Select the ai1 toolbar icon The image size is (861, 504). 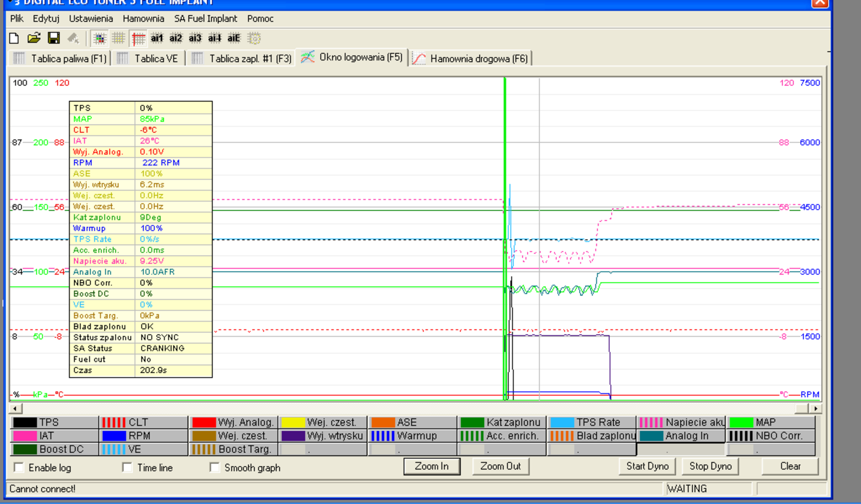[x=157, y=39]
